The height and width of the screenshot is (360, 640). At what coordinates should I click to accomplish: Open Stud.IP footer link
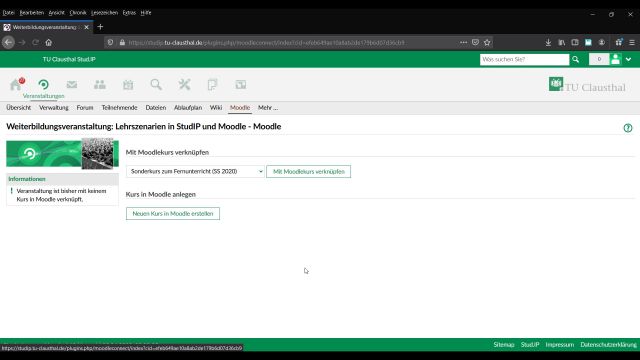(x=530, y=345)
